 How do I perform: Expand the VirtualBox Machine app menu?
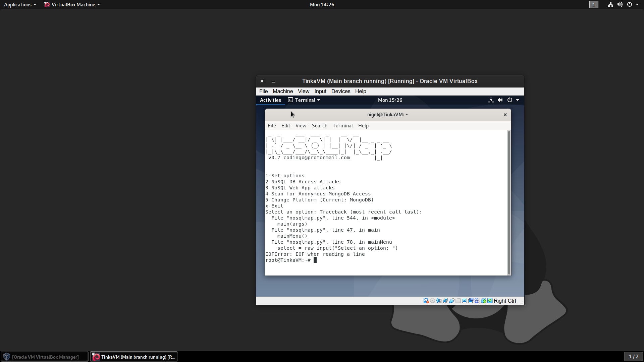point(72,4)
